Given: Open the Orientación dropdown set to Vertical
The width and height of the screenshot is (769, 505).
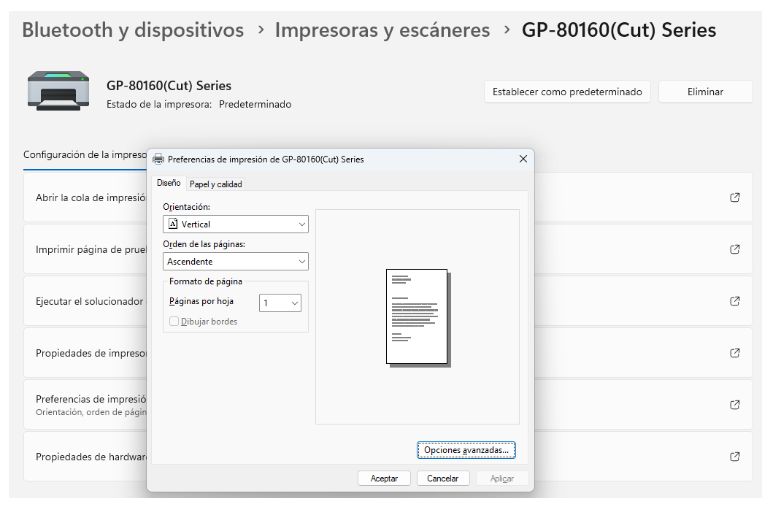Looking at the screenshot, I should pyautogui.click(x=235, y=224).
